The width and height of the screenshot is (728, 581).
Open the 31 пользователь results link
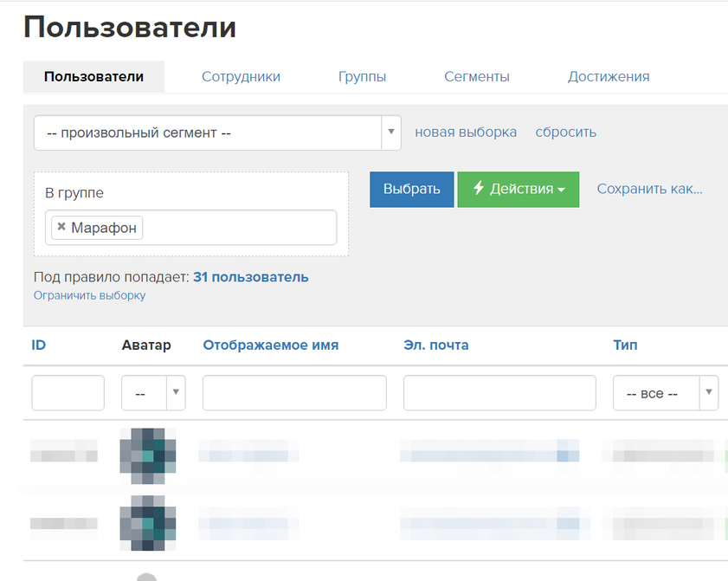point(250,277)
